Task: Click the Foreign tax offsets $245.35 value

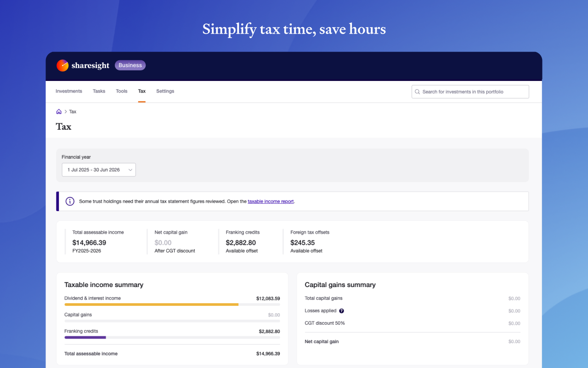Action: coord(303,242)
